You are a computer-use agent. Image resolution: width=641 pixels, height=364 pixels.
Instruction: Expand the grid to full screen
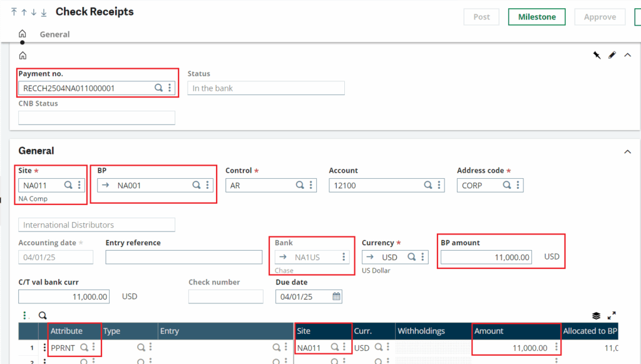[x=612, y=315]
